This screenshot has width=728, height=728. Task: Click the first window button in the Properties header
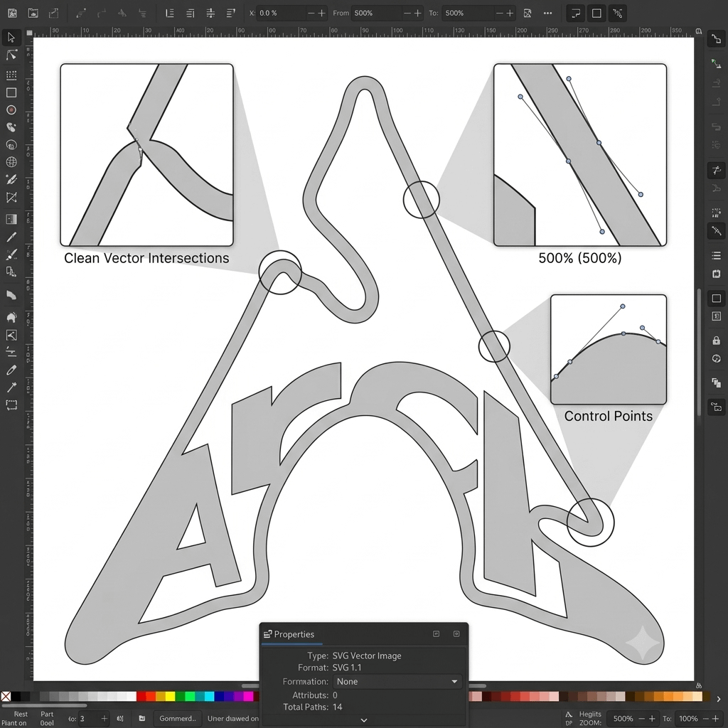coord(436,633)
